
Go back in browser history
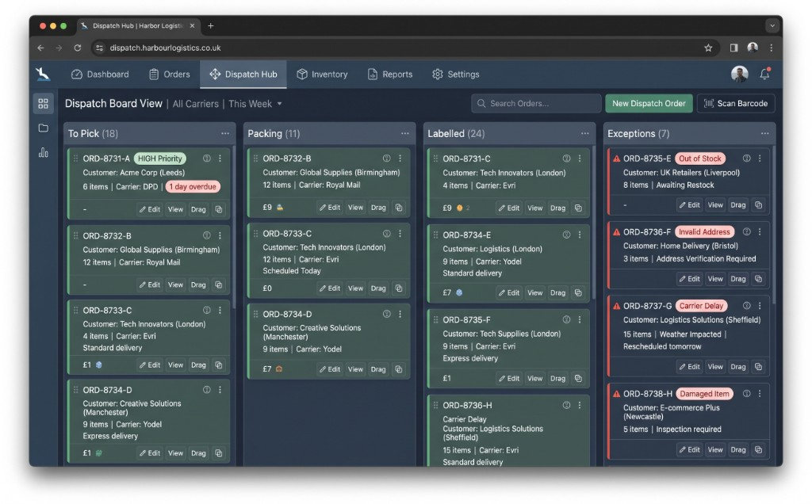[x=41, y=48]
